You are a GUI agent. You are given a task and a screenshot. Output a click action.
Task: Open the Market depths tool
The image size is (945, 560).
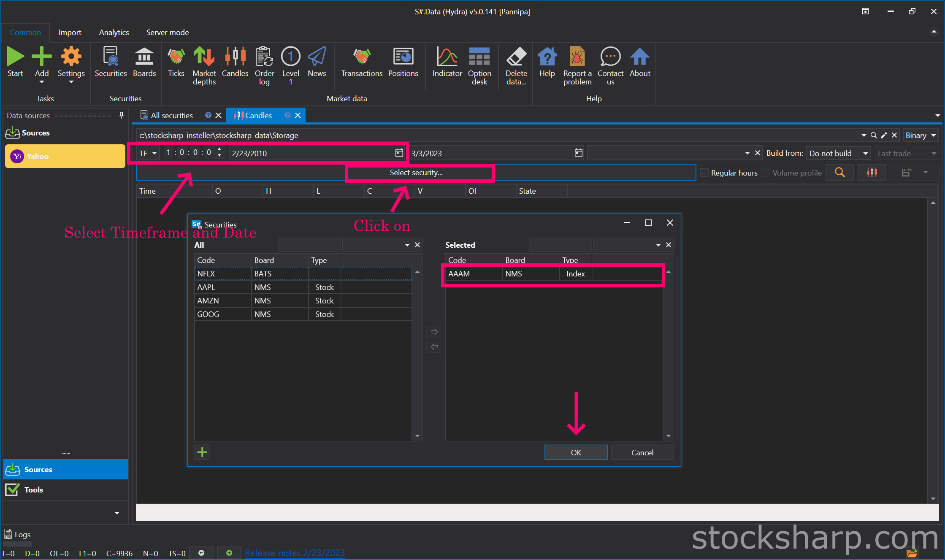(x=204, y=57)
